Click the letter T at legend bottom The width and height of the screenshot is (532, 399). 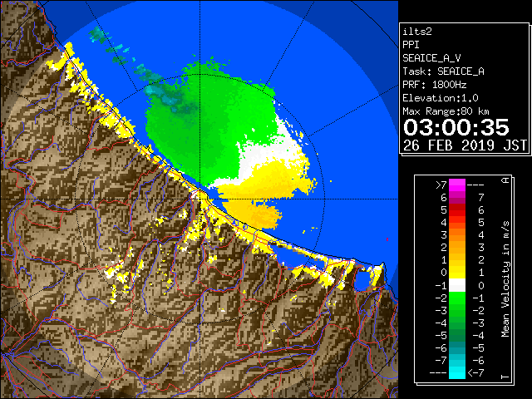pos(505,377)
